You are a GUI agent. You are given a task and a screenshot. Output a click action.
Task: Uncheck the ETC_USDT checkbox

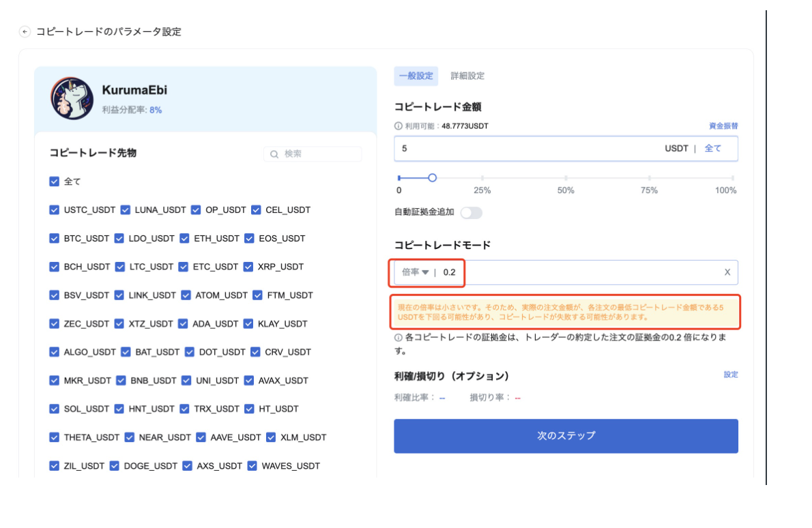click(x=184, y=267)
